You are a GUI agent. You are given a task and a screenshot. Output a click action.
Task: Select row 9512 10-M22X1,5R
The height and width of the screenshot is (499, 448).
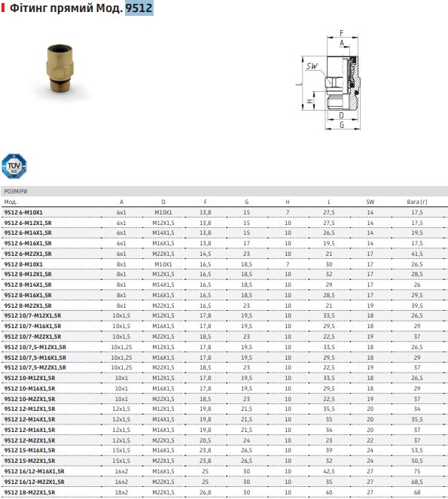pos(224,399)
